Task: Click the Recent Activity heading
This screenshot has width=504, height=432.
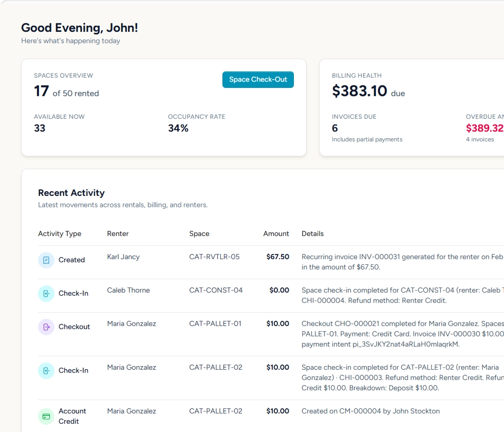Action: [x=71, y=193]
